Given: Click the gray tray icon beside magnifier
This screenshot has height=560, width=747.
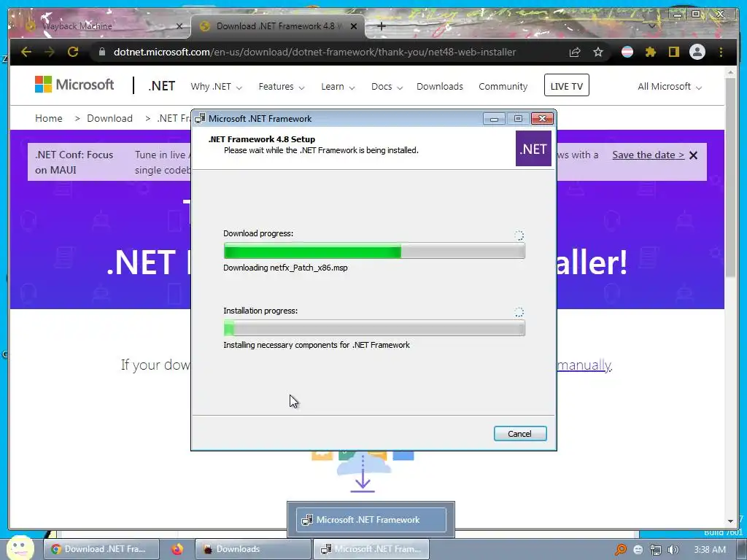Looking at the screenshot, I should 638,550.
